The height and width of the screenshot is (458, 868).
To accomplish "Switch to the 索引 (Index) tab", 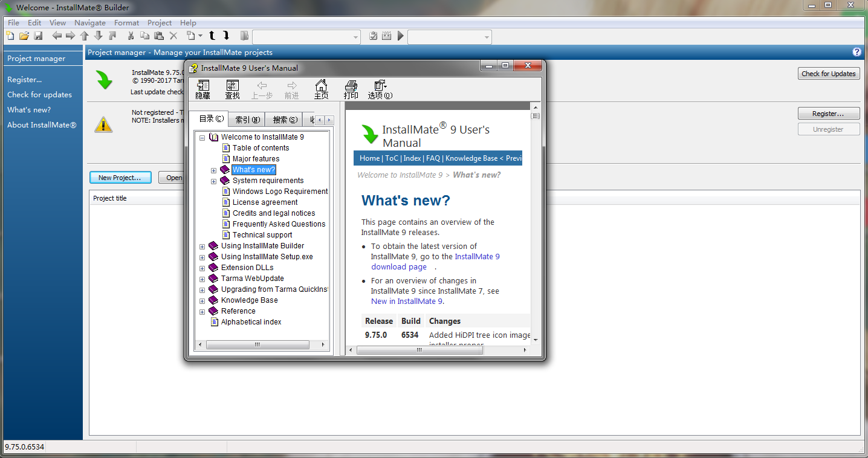I will [x=247, y=120].
